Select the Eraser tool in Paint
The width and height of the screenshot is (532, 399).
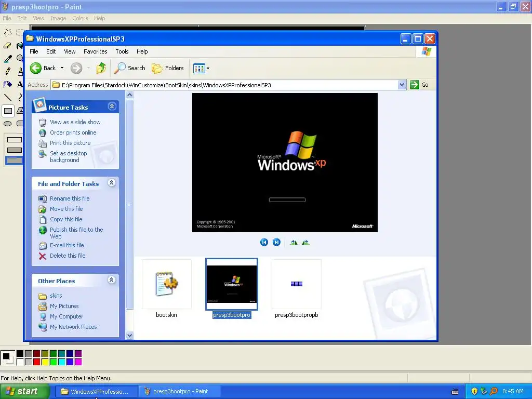(7, 45)
